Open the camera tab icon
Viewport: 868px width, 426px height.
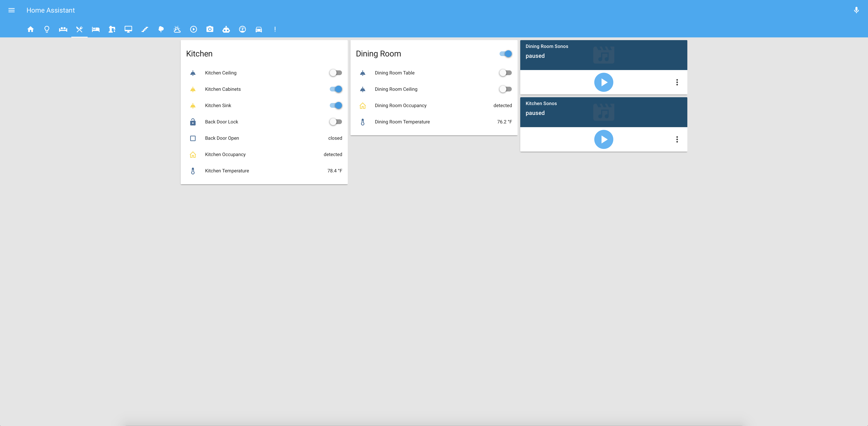210,29
